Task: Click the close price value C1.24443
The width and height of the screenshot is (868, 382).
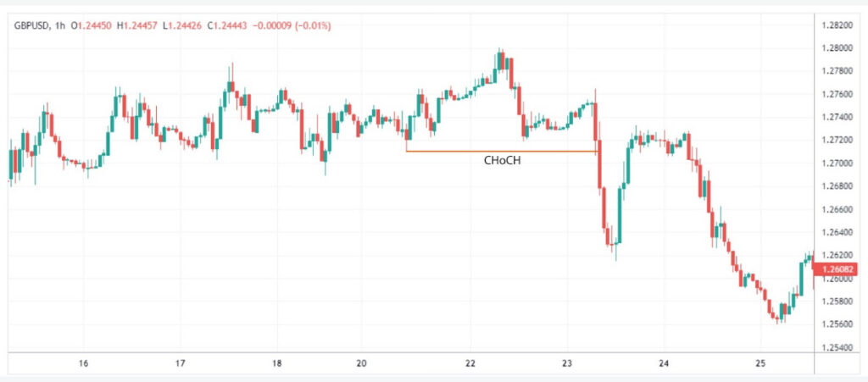Action: [x=227, y=25]
